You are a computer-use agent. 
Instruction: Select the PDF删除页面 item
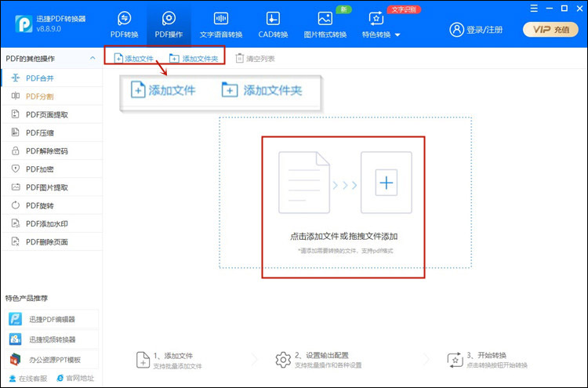pos(52,241)
